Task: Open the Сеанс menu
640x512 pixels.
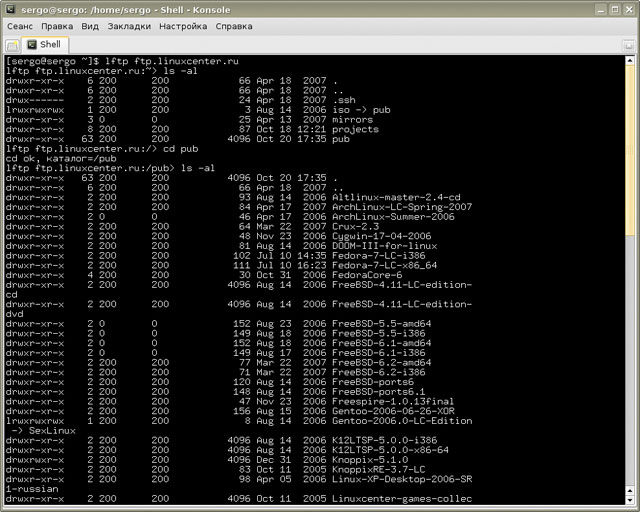Action: click(x=20, y=26)
